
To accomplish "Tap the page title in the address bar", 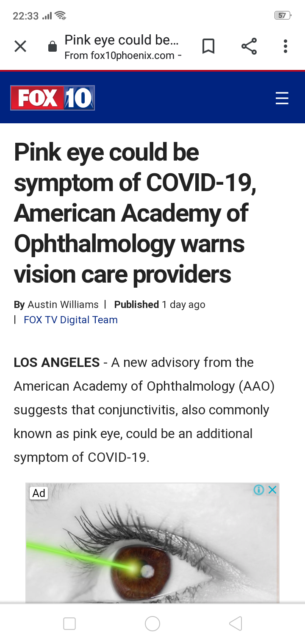I will (122, 40).
